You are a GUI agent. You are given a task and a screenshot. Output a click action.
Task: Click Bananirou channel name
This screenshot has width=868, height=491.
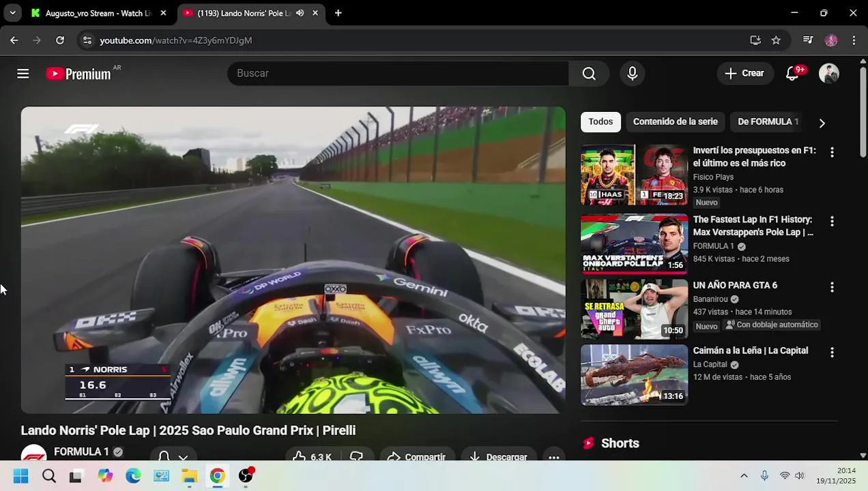(x=710, y=299)
